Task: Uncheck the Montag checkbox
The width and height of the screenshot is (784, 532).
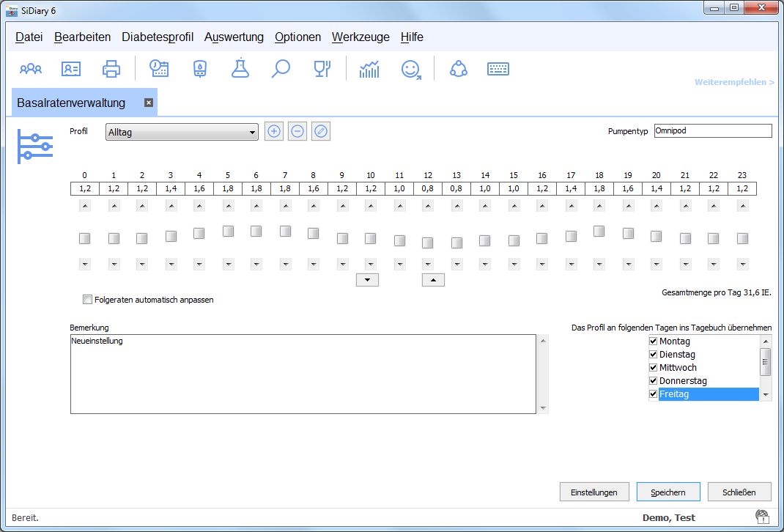Action: click(x=654, y=341)
